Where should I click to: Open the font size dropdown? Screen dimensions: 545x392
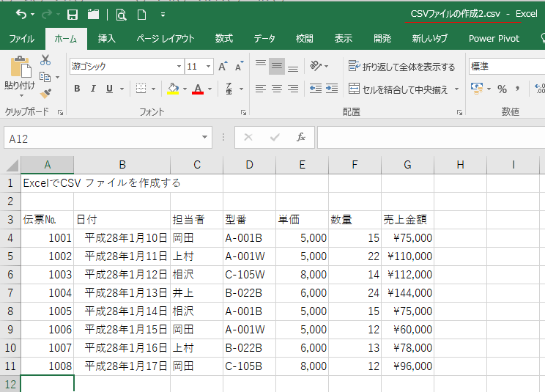pyautogui.click(x=208, y=67)
